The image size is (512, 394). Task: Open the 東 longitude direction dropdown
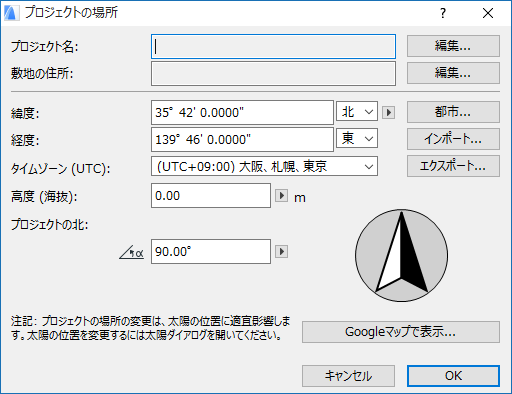click(357, 138)
